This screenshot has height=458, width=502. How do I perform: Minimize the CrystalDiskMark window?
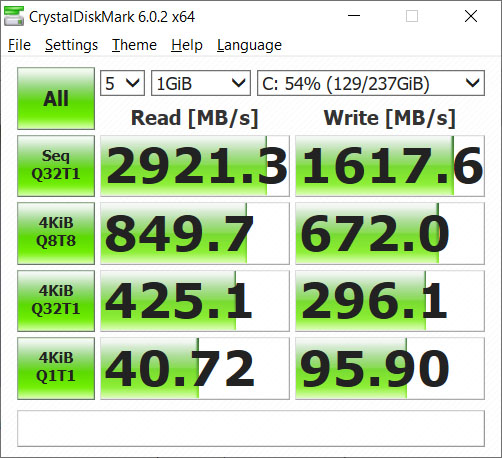tap(354, 16)
